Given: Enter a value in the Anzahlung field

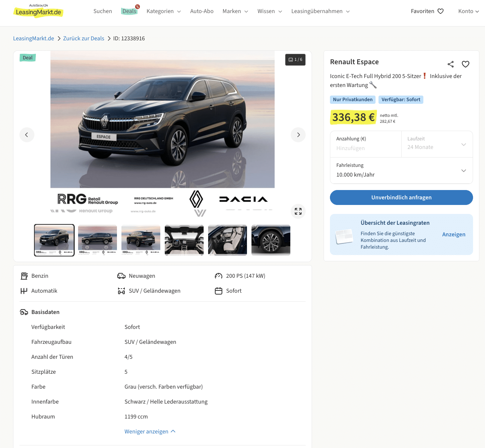Looking at the screenshot, I should pyautogui.click(x=365, y=148).
